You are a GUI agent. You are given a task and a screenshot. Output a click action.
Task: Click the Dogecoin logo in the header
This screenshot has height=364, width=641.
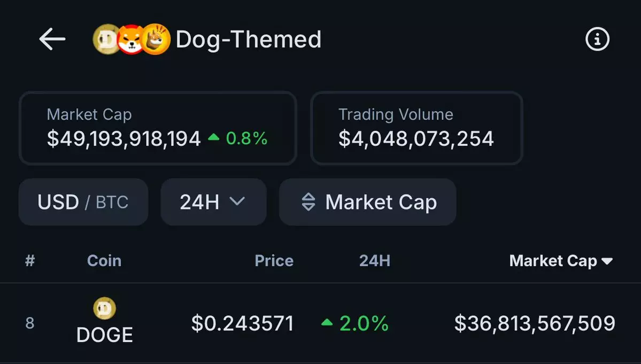[x=106, y=40]
